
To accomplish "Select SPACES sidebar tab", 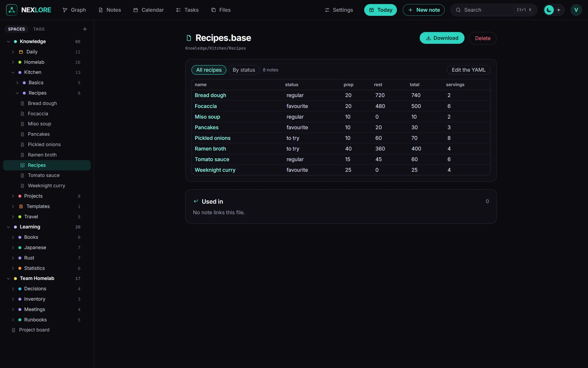I will point(16,29).
